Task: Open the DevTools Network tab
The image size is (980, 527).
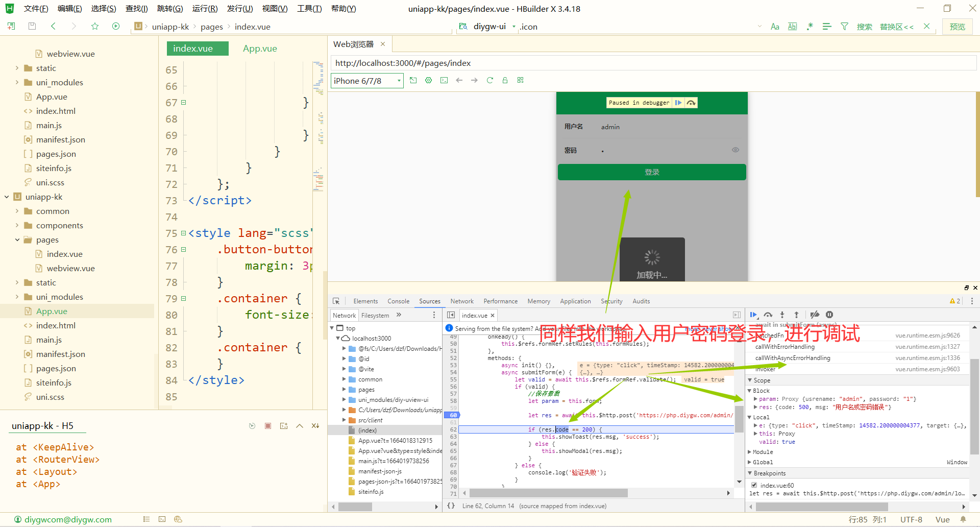Action: point(462,301)
